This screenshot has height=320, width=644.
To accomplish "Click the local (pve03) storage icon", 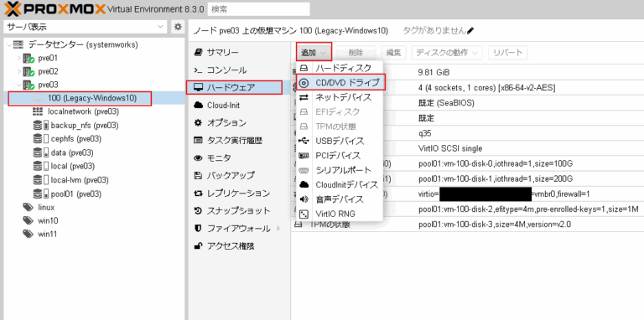I will pyautogui.click(x=40, y=166).
